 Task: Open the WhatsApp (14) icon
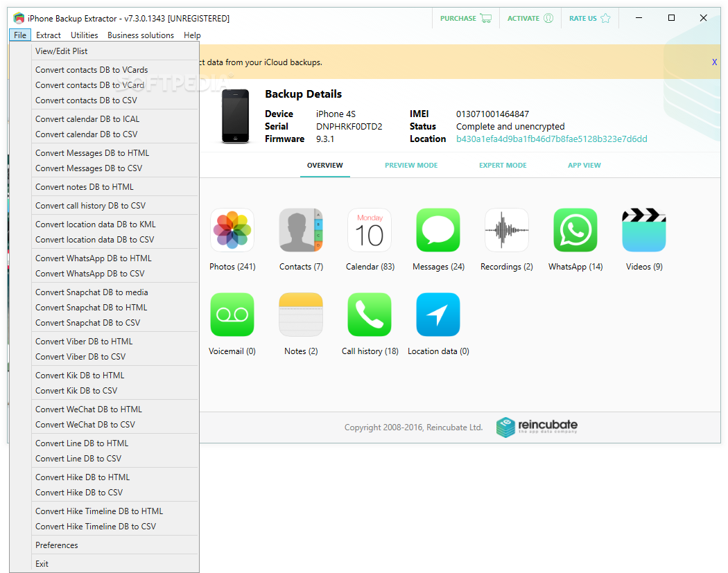(575, 229)
